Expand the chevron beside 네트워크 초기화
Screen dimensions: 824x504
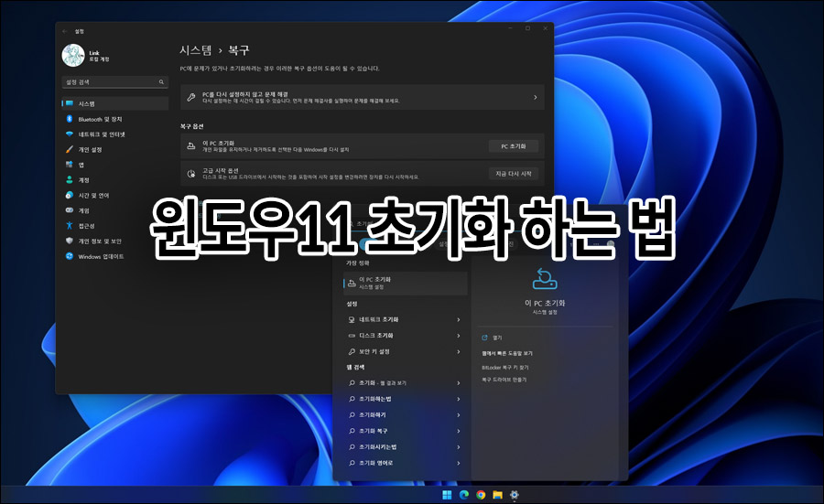pyautogui.click(x=459, y=320)
